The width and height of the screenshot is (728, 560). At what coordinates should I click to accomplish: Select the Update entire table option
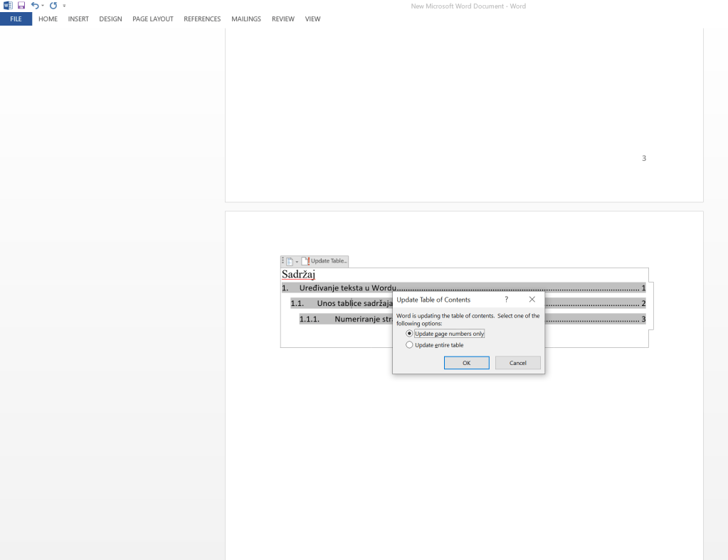(409, 345)
